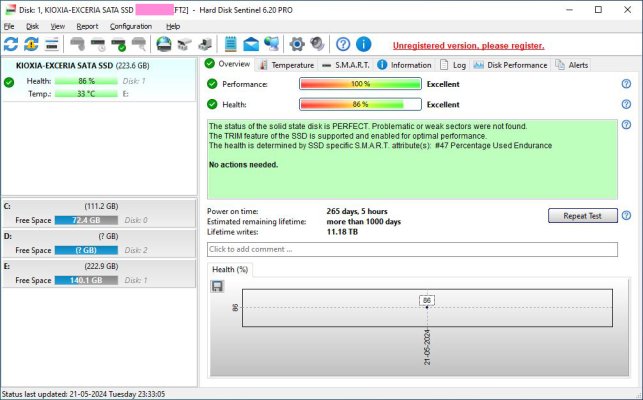Switch to the Disk Performance tab
This screenshot has width=643, height=400.
[511, 65]
